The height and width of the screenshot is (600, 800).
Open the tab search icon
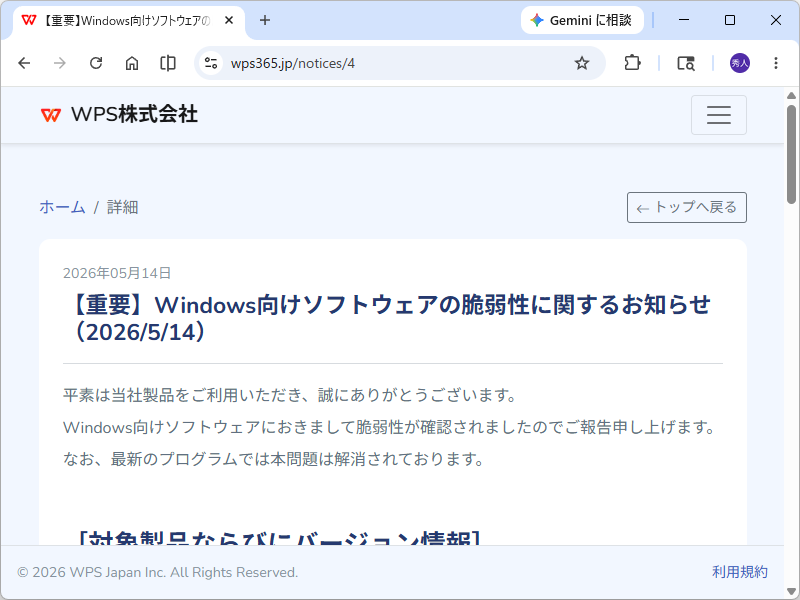(686, 63)
